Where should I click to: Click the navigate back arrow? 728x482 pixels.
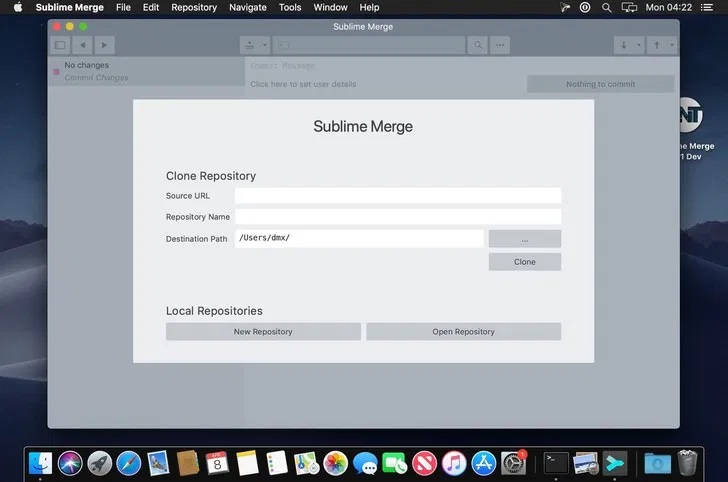click(x=82, y=45)
